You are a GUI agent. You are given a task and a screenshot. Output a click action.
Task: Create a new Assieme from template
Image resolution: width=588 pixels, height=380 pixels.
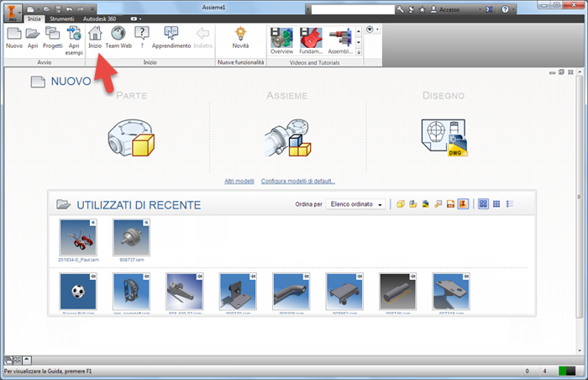[x=287, y=137]
